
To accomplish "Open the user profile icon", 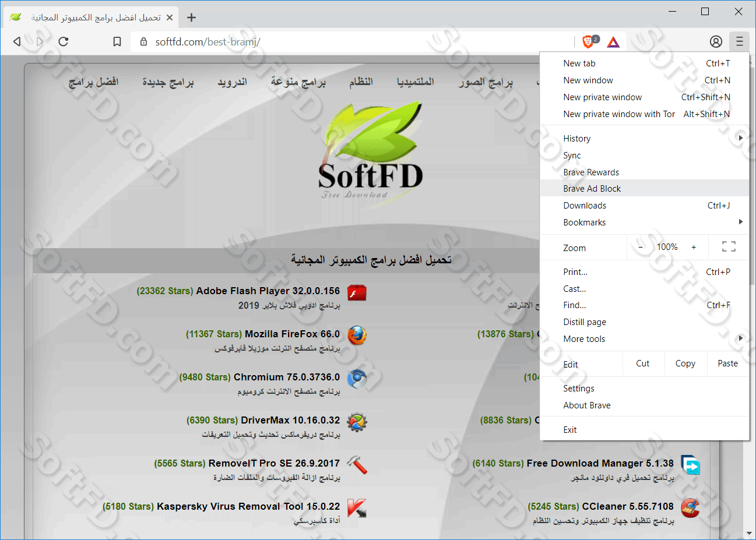I will pyautogui.click(x=716, y=41).
